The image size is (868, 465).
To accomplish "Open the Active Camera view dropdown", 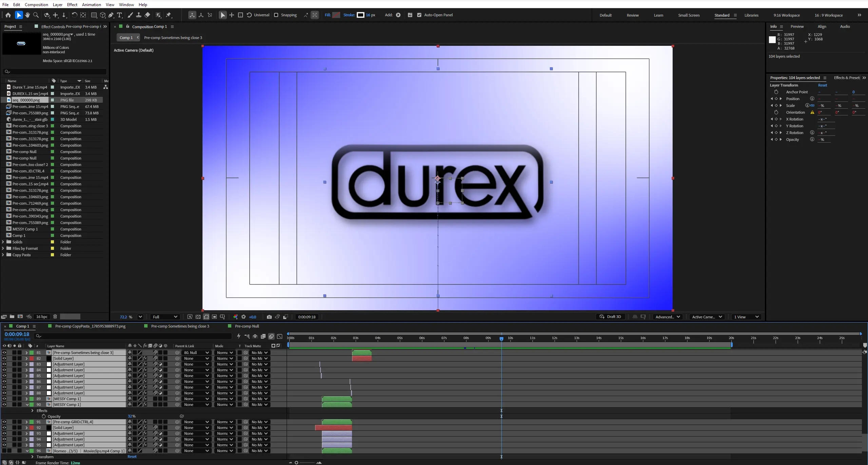I will click(707, 317).
